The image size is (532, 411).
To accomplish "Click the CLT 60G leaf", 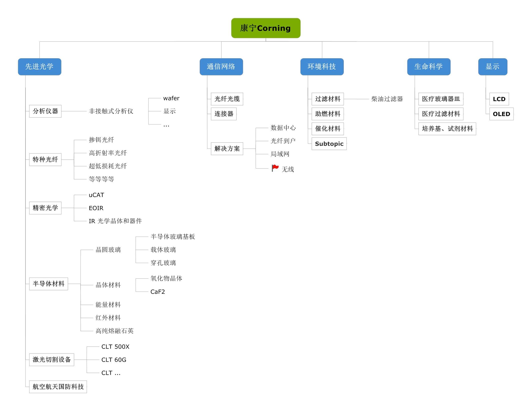I will tap(114, 360).
